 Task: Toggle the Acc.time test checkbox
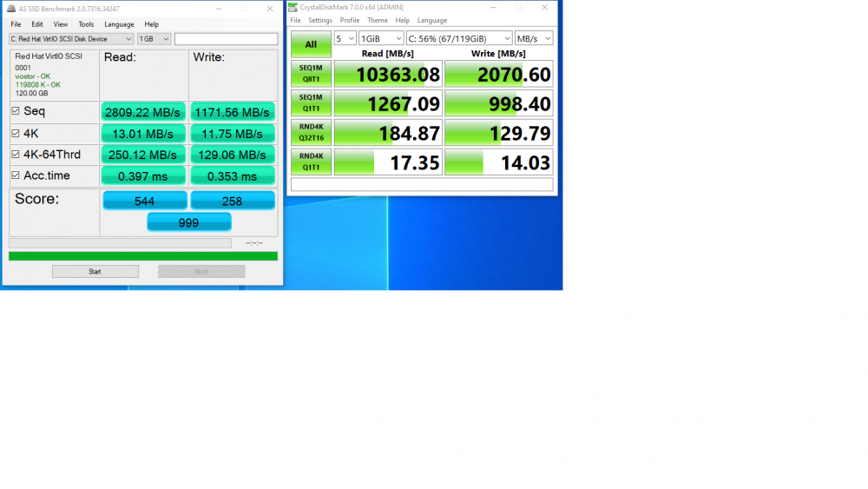click(x=16, y=175)
